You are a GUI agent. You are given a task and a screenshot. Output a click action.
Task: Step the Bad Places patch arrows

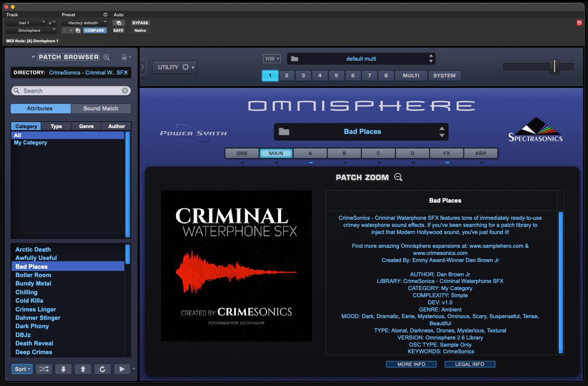(442, 132)
